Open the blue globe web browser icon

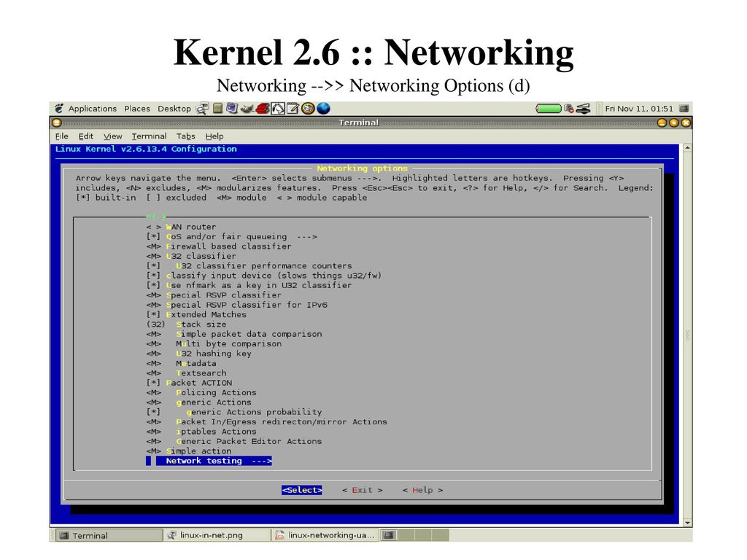[323, 109]
